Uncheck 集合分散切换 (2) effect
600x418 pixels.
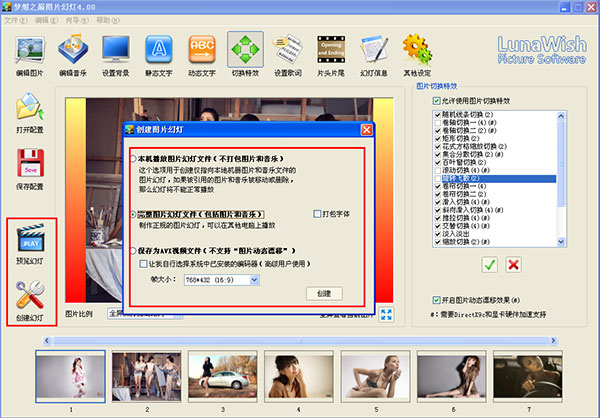point(438,154)
